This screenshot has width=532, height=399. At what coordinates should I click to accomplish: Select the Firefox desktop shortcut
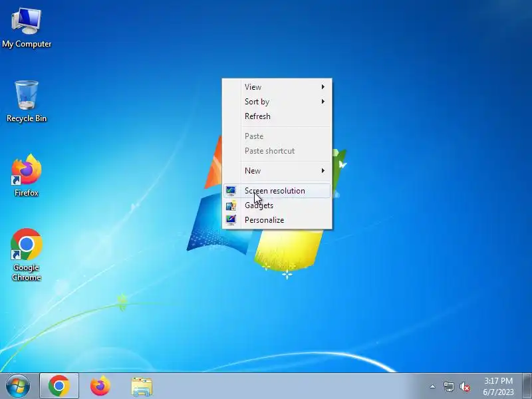point(27,176)
